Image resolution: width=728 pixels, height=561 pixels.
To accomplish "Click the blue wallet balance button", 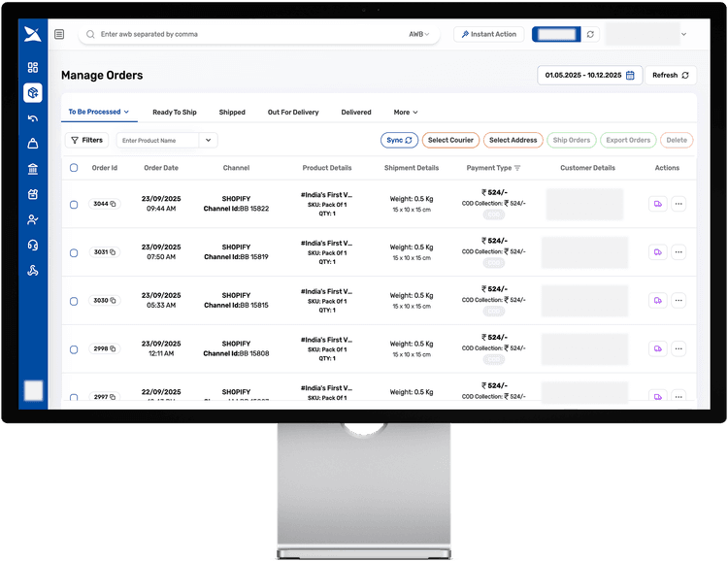I will point(556,34).
